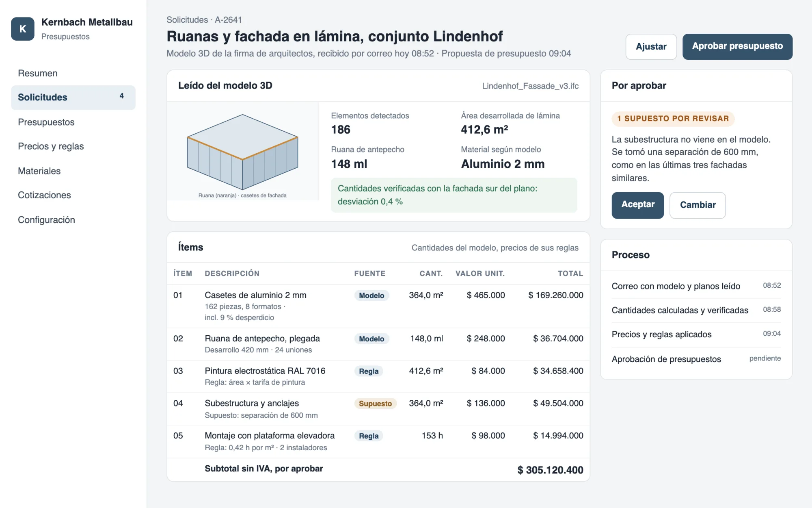Click the DESCRIPCIÓN column header
This screenshot has width=812, height=508.
[232, 274]
